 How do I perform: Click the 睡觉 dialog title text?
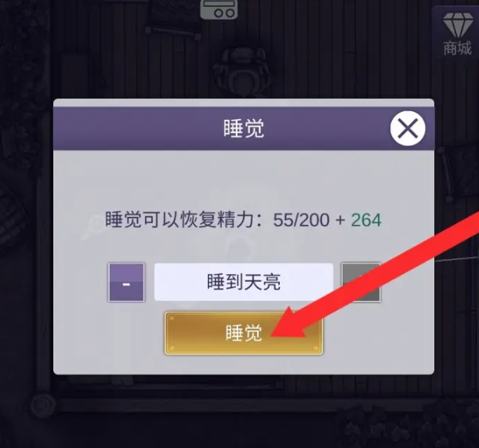coord(244,128)
